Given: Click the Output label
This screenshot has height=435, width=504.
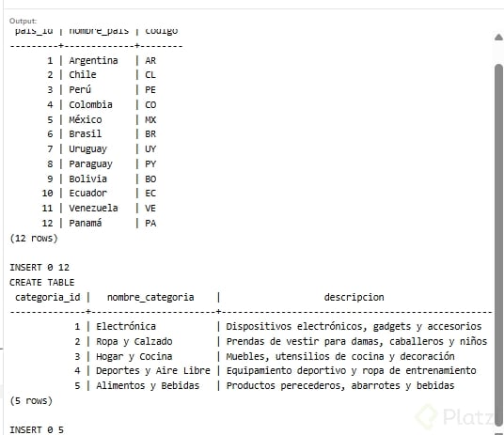Looking at the screenshot, I should coord(23,21).
